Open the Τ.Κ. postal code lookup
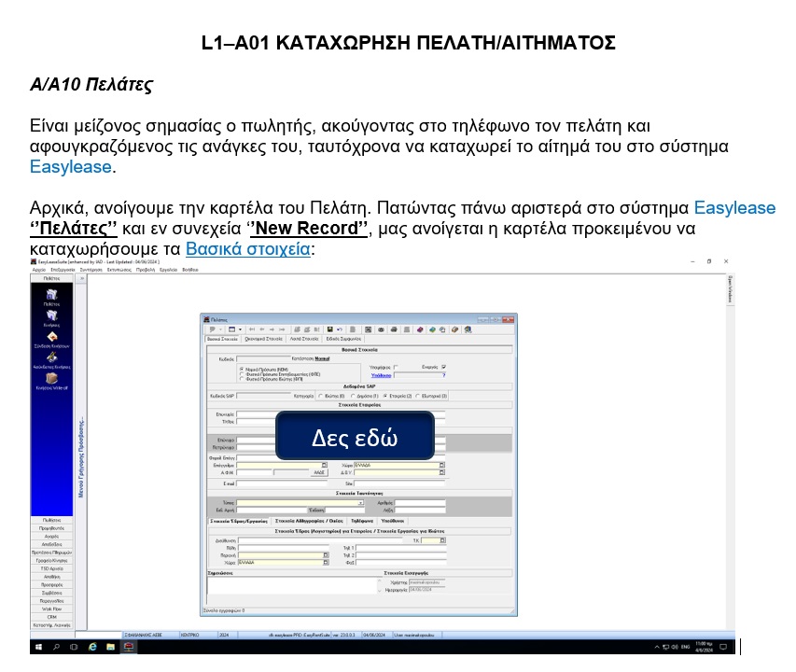Screen dimensions: 796x672 (444, 539)
